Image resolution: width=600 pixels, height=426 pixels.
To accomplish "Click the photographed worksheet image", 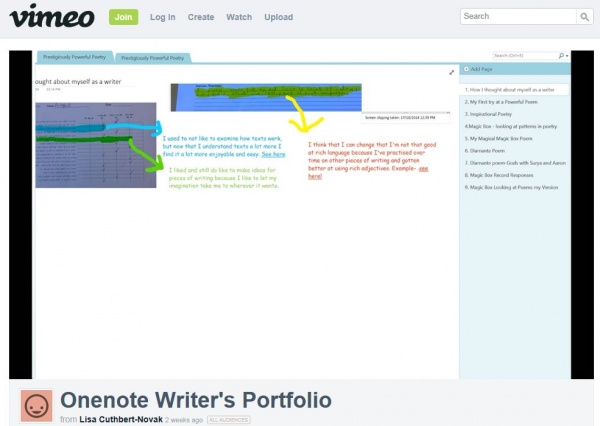I will coord(96,145).
